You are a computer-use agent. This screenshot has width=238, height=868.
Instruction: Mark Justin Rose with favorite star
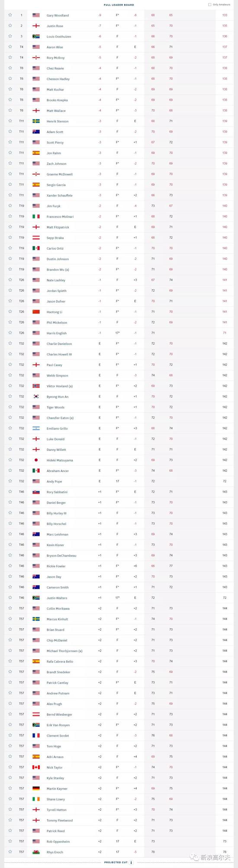coord(10,26)
